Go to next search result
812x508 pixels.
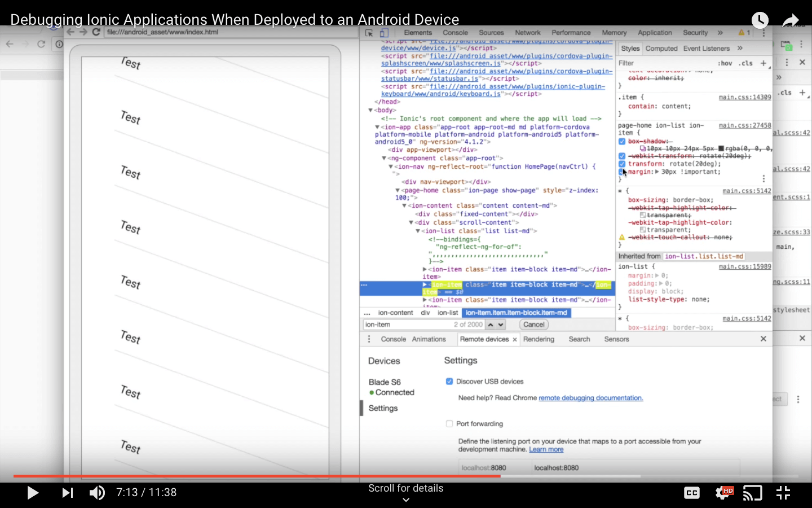(x=500, y=325)
